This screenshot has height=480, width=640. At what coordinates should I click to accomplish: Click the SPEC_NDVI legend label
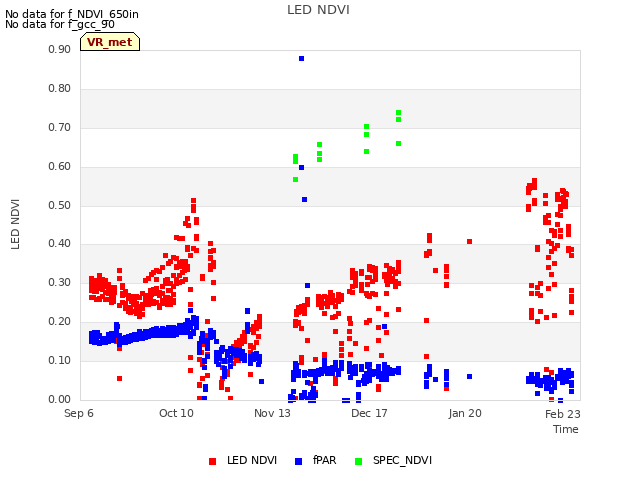pos(402,460)
